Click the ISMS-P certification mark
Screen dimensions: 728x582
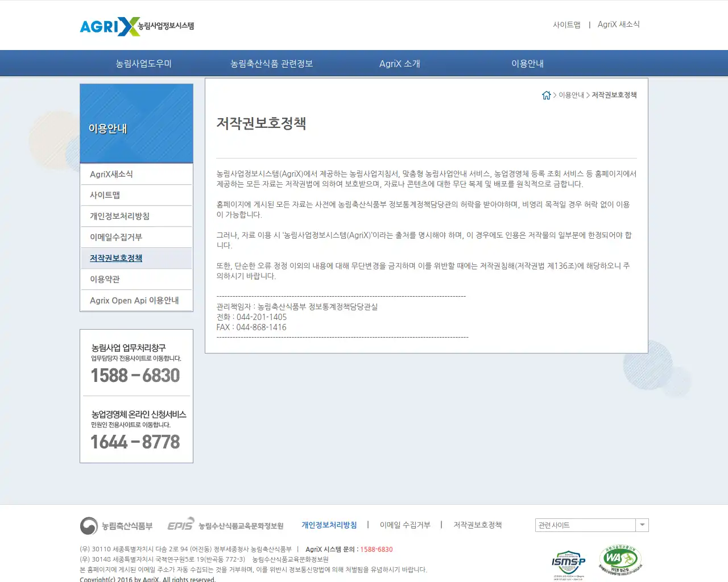point(568,562)
